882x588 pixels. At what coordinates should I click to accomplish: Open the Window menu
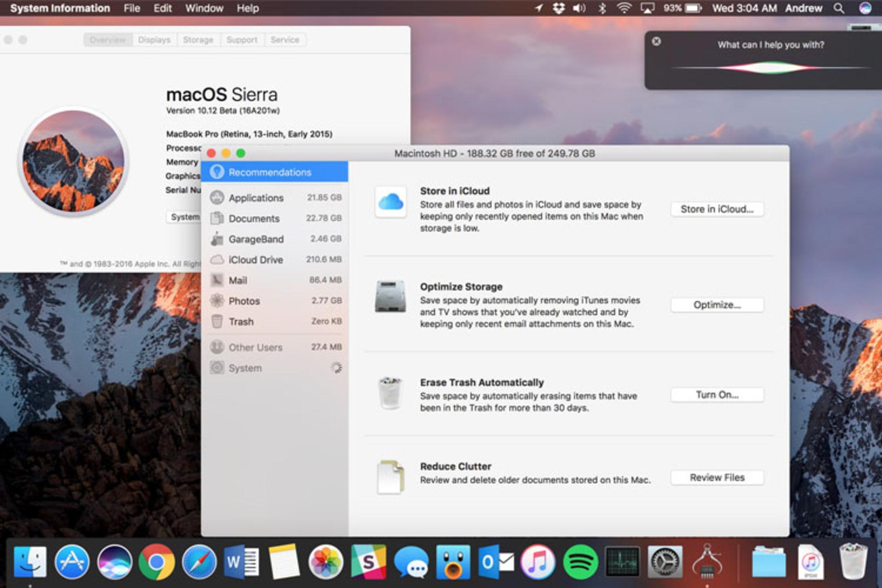pyautogui.click(x=204, y=8)
